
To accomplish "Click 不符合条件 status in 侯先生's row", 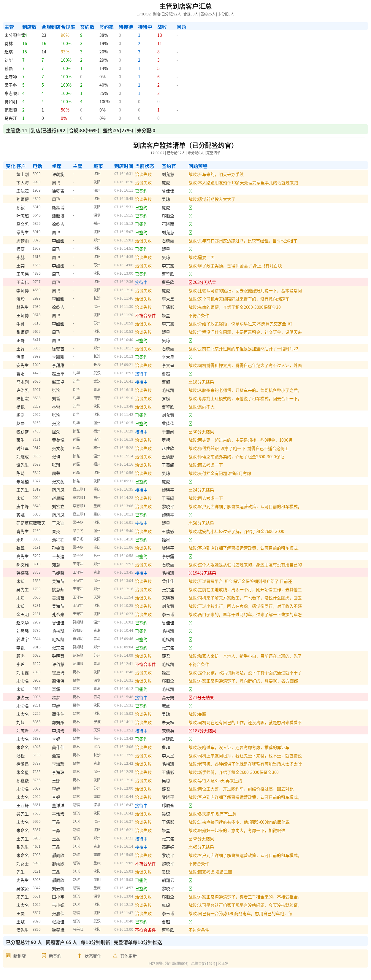I will pos(145,930).
